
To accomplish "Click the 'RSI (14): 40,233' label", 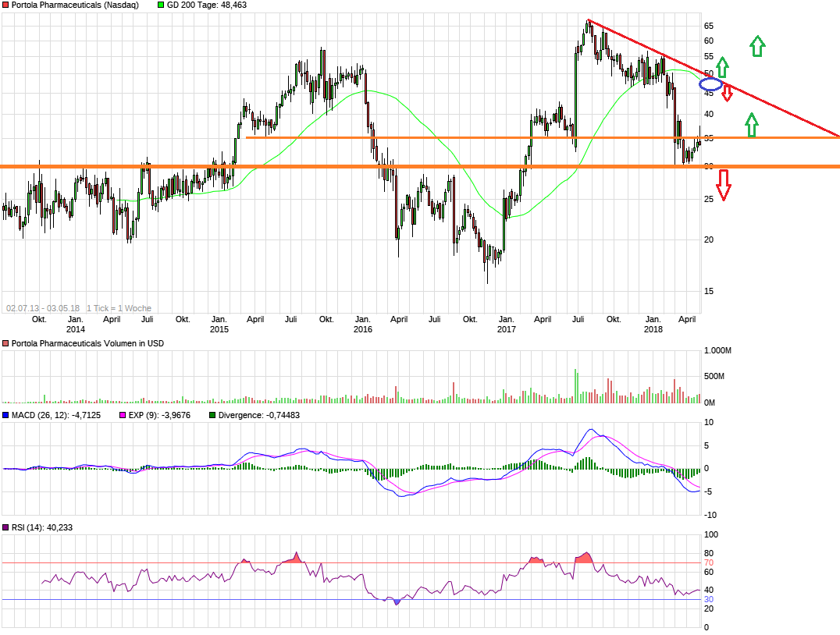I will tap(42, 527).
